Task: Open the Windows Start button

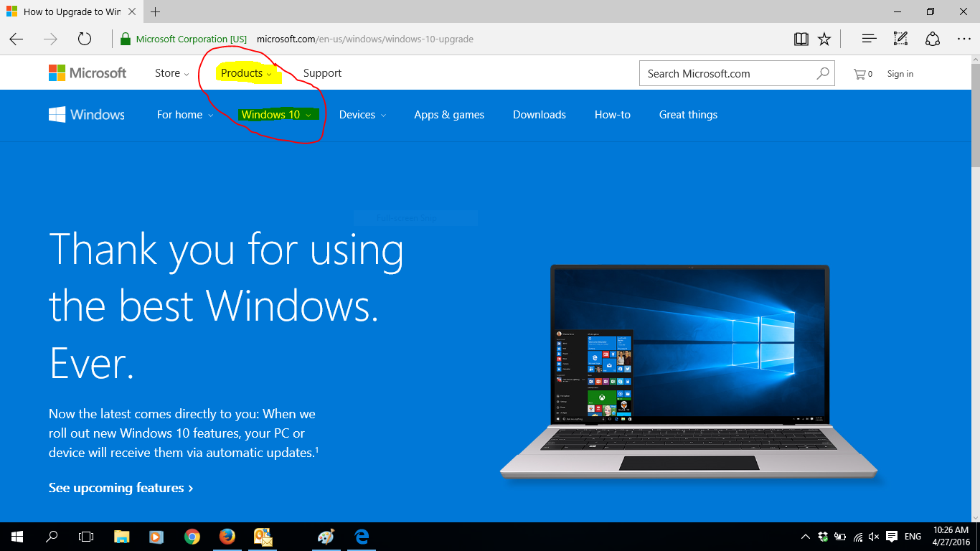Action: point(17,536)
